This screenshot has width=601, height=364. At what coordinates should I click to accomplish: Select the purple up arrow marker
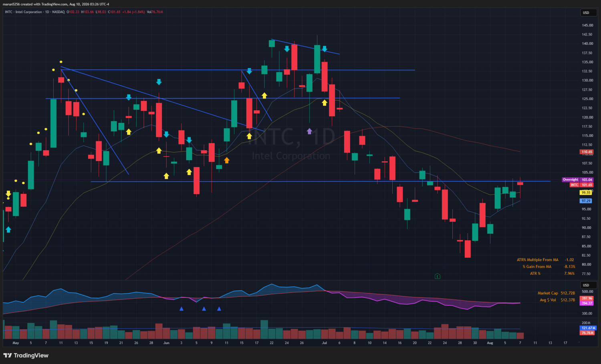pyautogui.click(x=309, y=131)
